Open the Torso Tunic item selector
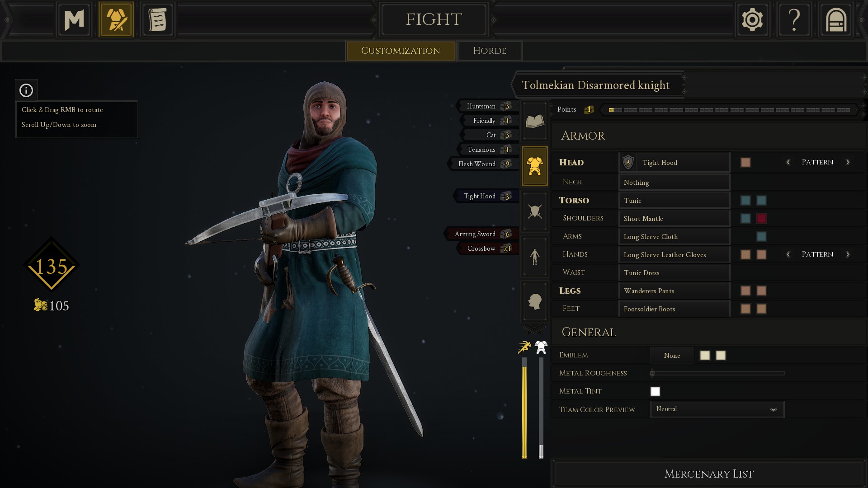This screenshot has height=488, width=868. [674, 200]
